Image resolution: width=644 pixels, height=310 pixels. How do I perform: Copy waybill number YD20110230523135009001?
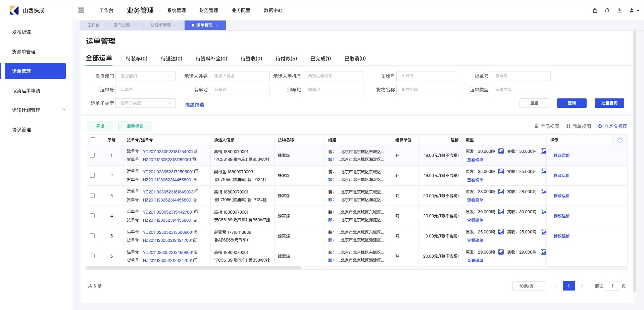pyautogui.click(x=196, y=232)
